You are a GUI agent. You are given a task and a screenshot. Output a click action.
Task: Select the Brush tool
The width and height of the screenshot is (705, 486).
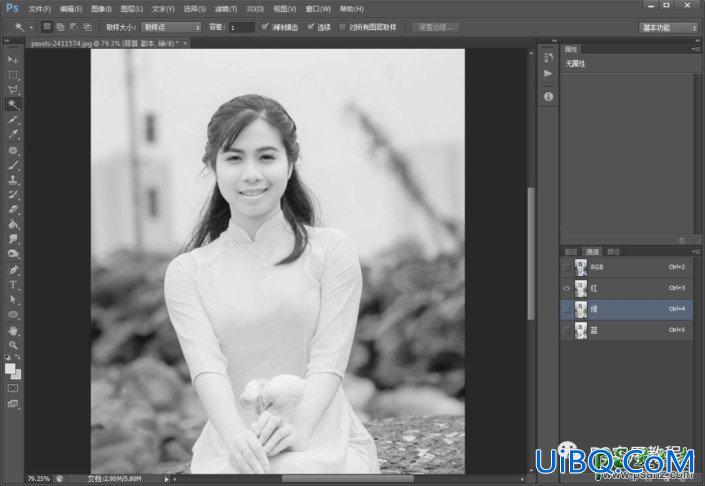point(13,165)
